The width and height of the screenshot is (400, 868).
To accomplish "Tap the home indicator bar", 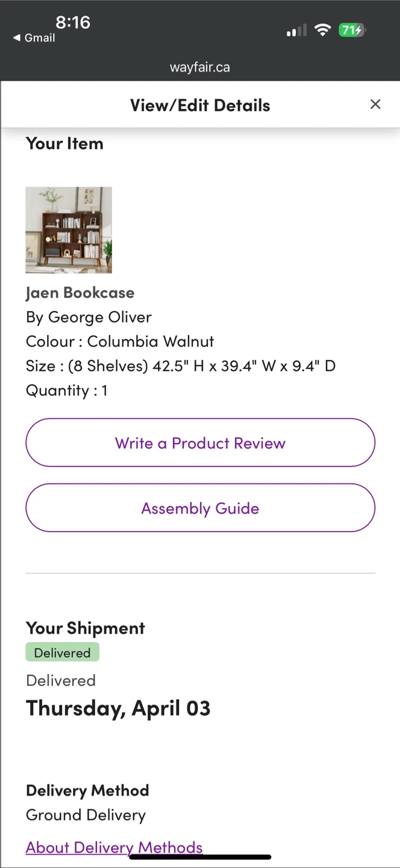I will point(200,857).
